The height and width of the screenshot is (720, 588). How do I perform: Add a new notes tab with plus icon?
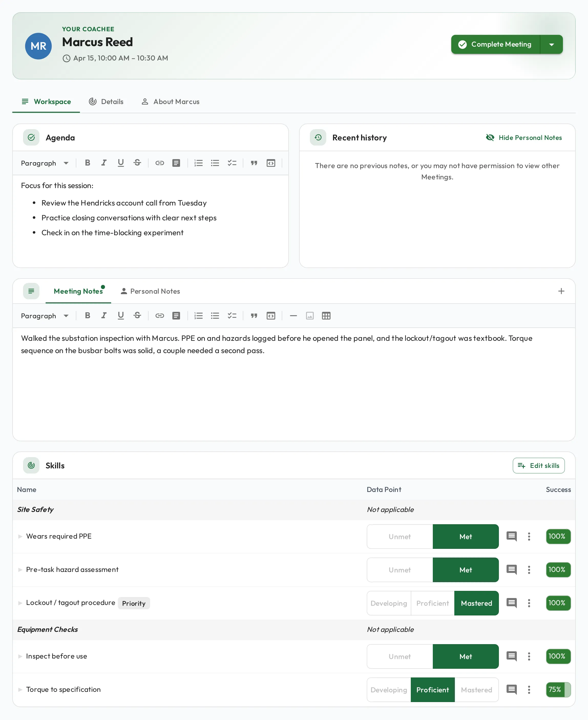pos(561,291)
